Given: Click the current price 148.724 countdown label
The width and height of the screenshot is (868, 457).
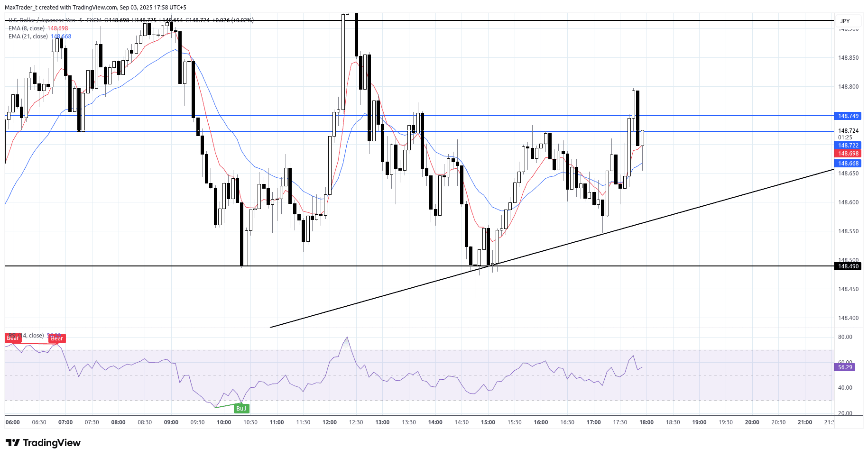Looking at the screenshot, I should (848, 134).
